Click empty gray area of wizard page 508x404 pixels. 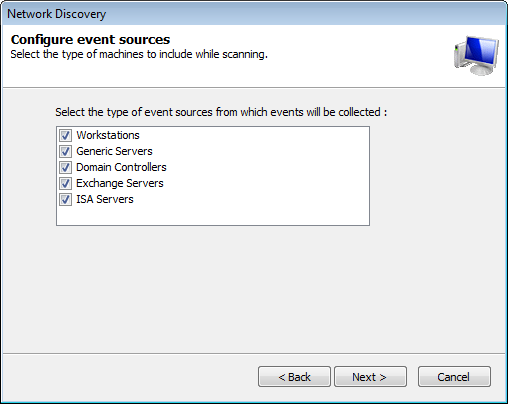(254, 290)
